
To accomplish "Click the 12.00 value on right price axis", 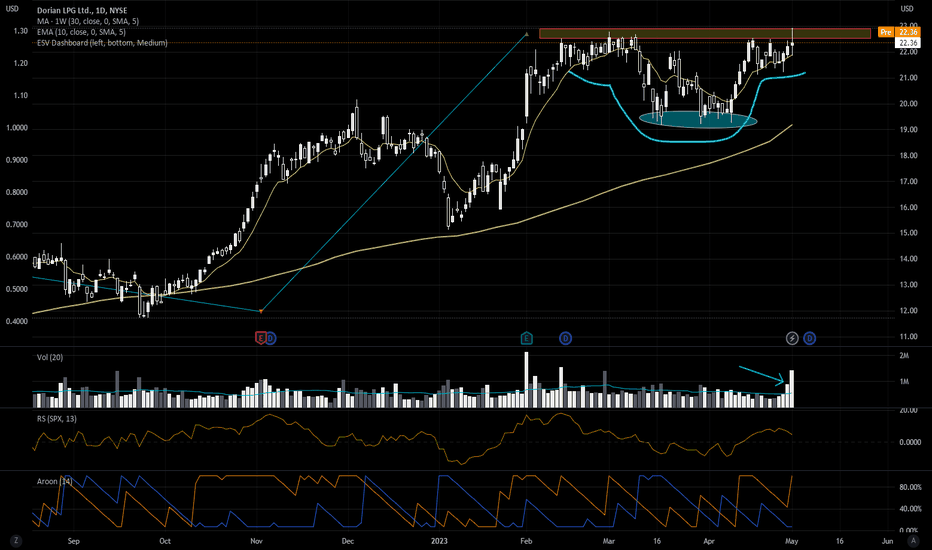I will tap(908, 311).
